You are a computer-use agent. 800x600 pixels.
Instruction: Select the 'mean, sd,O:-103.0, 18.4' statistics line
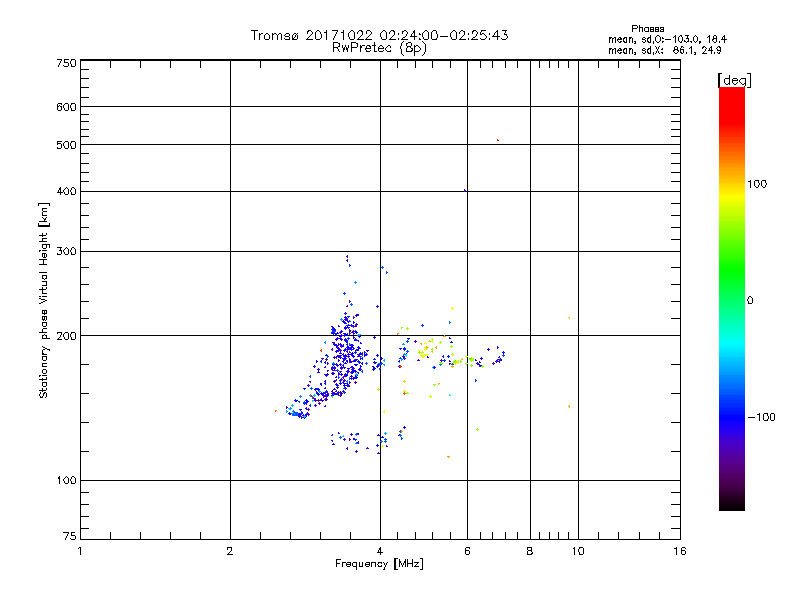pyautogui.click(x=667, y=40)
